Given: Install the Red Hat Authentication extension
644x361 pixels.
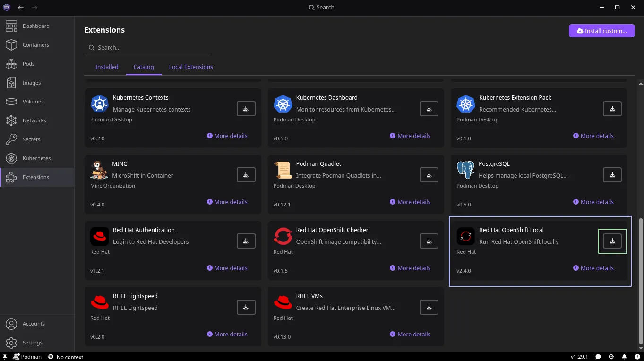Looking at the screenshot, I should (x=246, y=241).
